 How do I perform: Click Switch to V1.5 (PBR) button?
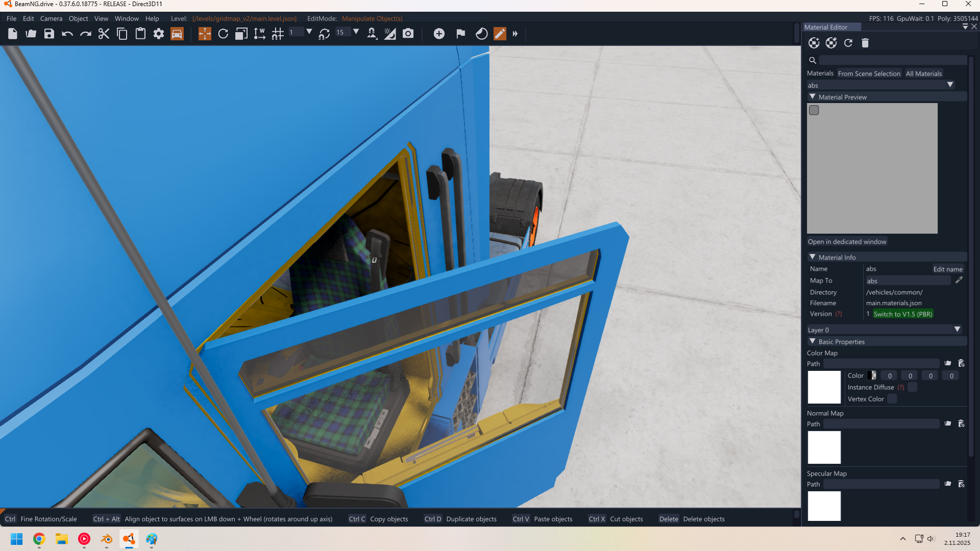tap(902, 314)
